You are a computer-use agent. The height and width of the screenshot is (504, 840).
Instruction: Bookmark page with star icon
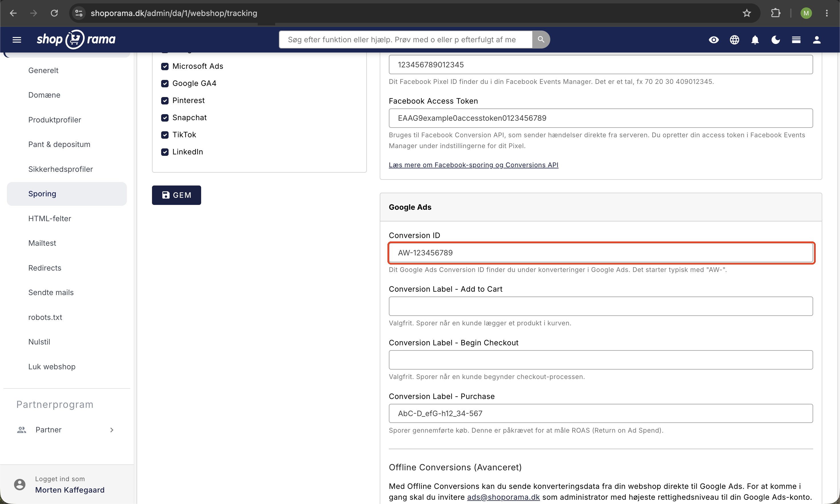pyautogui.click(x=747, y=13)
